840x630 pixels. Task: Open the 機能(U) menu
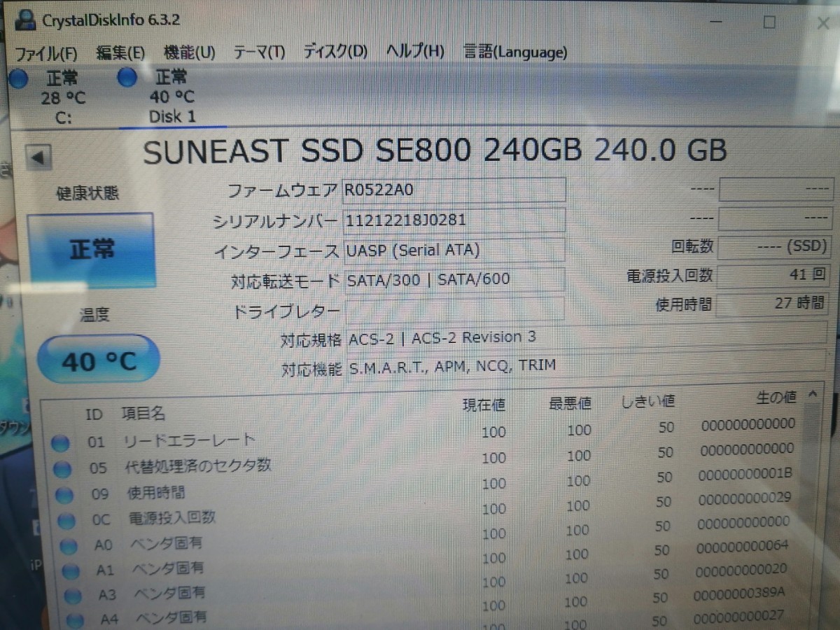click(x=189, y=52)
